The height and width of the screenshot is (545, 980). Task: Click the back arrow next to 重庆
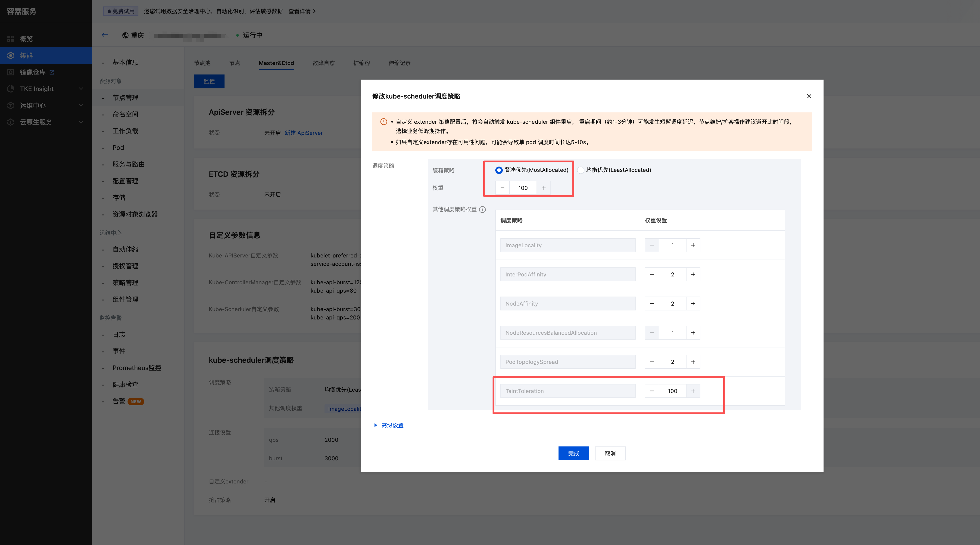click(x=105, y=35)
